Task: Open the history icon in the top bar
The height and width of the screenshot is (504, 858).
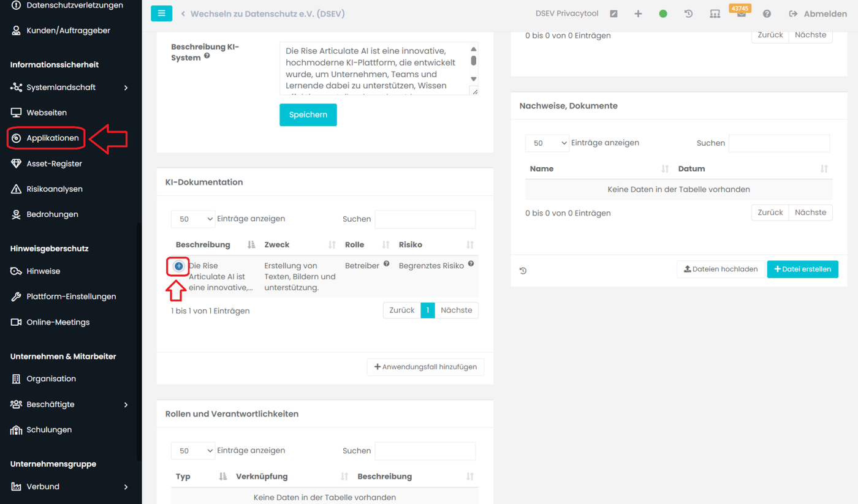Action: pos(688,13)
